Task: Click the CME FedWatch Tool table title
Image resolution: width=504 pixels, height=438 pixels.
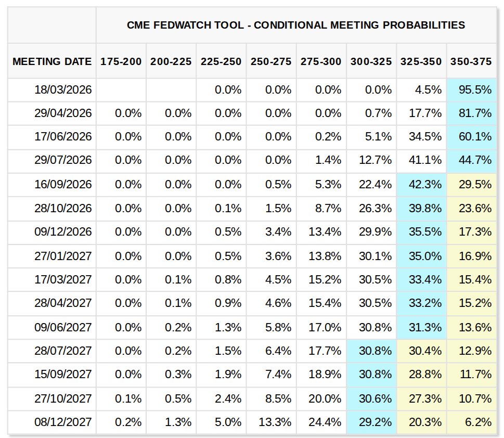Action: coord(295,25)
